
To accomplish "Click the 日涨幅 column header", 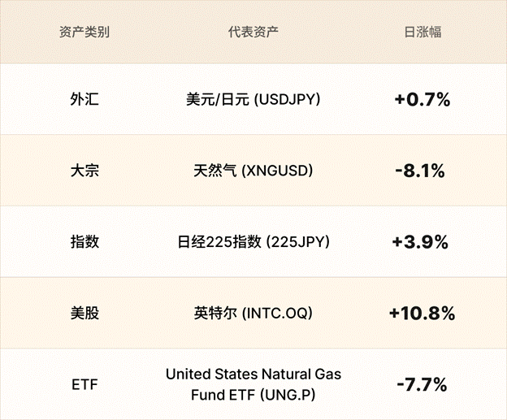I will 422,33.
